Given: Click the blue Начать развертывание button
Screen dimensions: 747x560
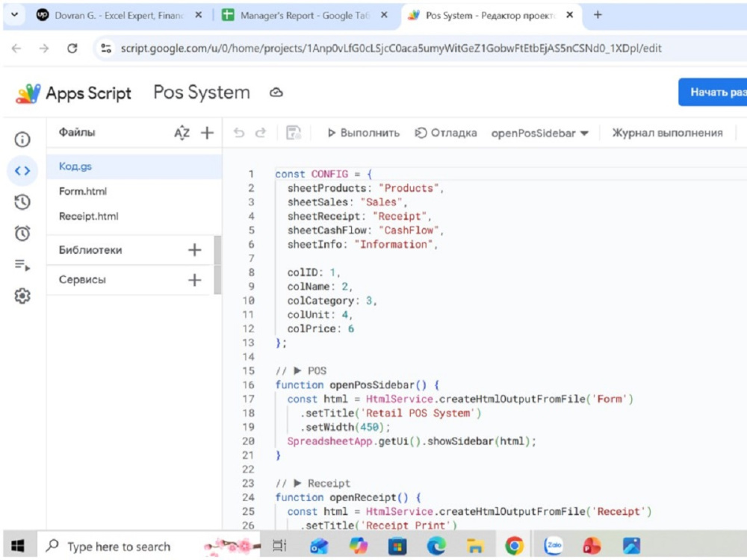Looking at the screenshot, I should pyautogui.click(x=713, y=92).
